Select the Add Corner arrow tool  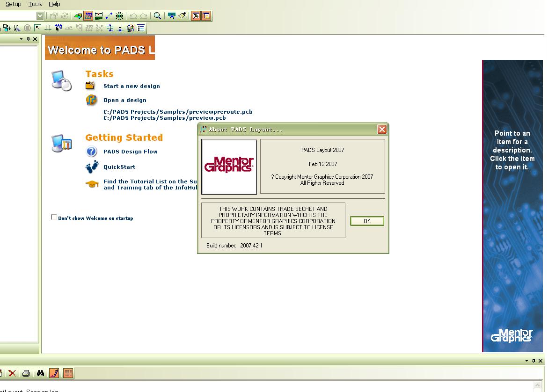[37, 28]
